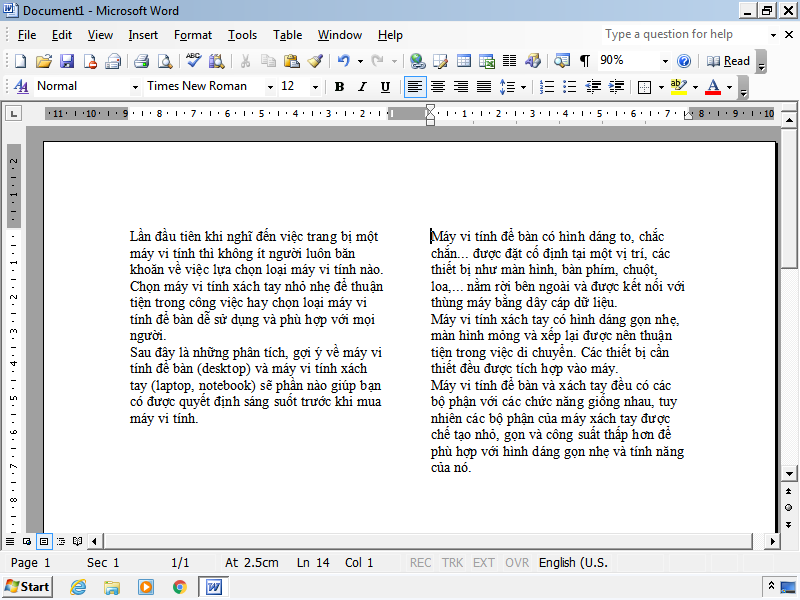The image size is (800, 600).
Task: Open the 90% zoom dropdown
Action: (x=665, y=61)
